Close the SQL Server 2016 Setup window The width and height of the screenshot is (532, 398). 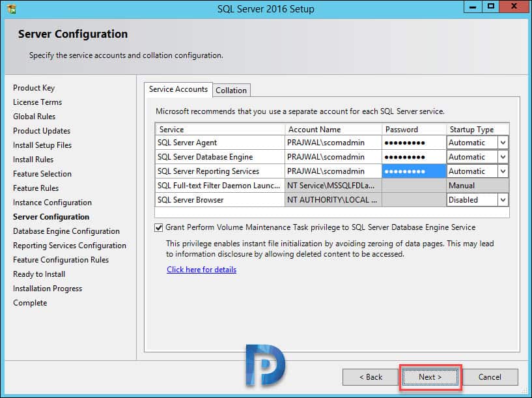(x=514, y=7)
